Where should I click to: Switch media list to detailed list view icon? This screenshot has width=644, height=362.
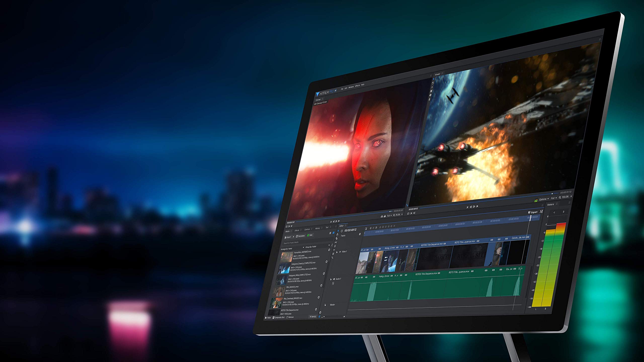click(333, 233)
